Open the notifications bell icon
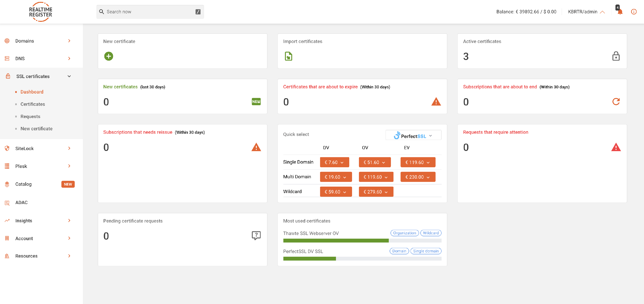Screen dimensions: 644x304 (x=620, y=12)
